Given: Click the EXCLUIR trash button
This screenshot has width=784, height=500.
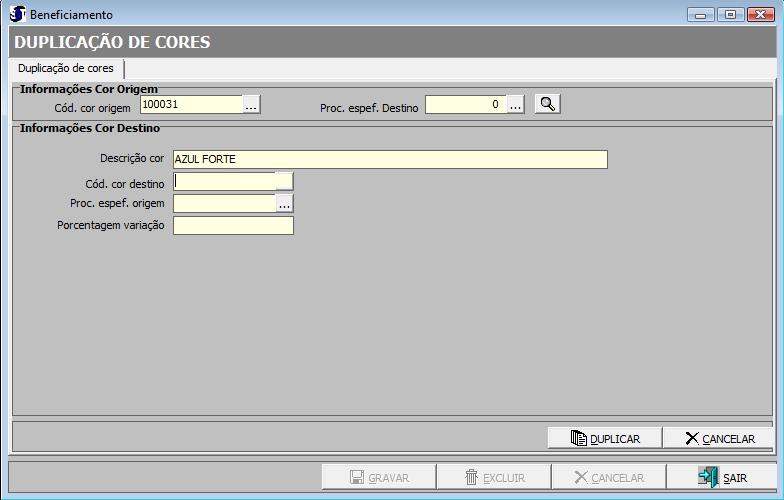Looking at the screenshot, I should (x=495, y=477).
